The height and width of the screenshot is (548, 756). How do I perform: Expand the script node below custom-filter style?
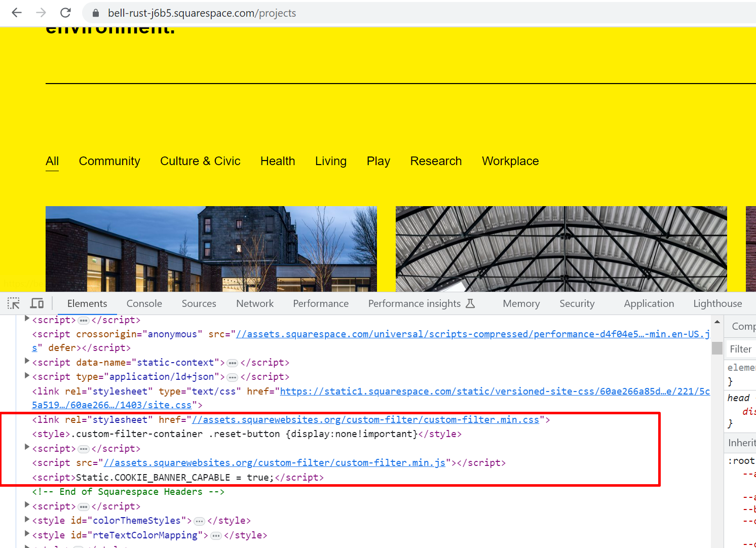coord(27,447)
